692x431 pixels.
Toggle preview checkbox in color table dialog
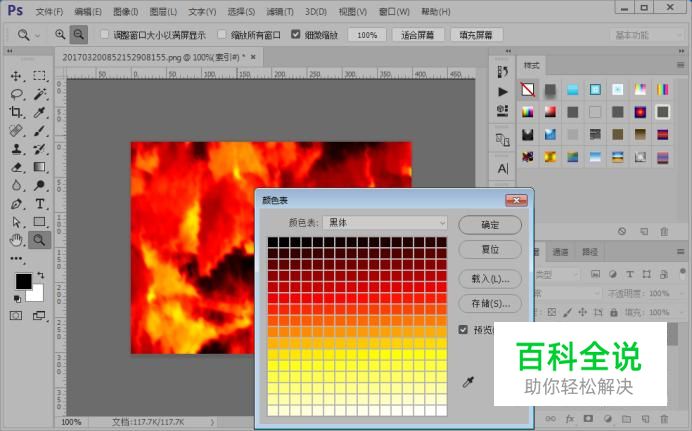tap(463, 330)
